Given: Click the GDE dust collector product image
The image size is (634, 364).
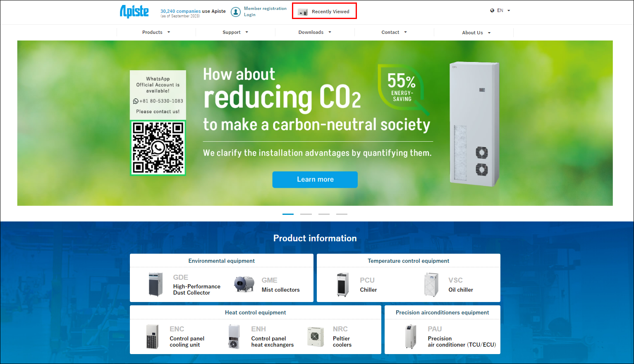Looking at the screenshot, I should 156,284.
